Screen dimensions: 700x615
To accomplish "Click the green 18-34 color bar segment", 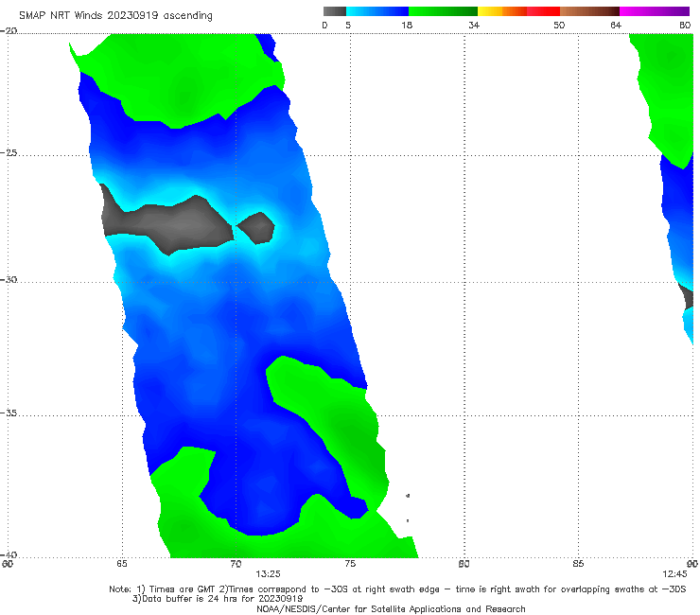I will tap(443, 11).
